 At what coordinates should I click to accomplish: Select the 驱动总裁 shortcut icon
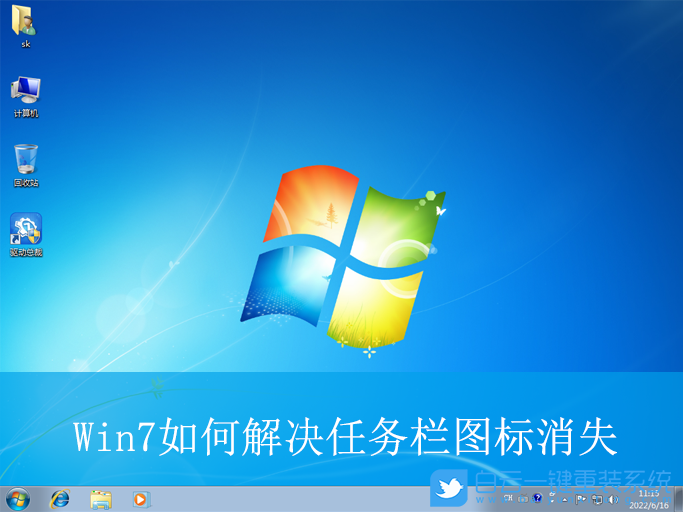click(x=26, y=234)
